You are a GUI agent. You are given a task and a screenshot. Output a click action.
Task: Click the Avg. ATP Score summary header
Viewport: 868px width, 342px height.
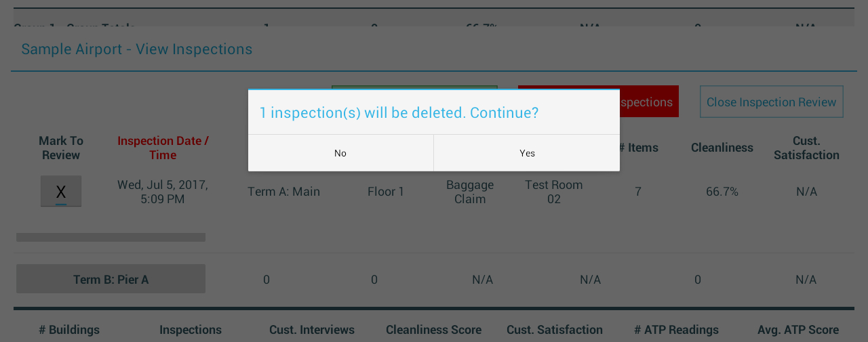798,330
